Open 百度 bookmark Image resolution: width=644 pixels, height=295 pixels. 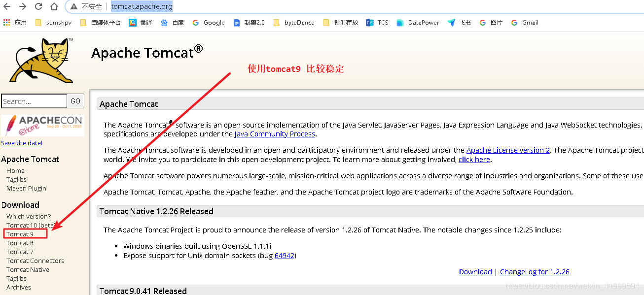pyautogui.click(x=173, y=23)
